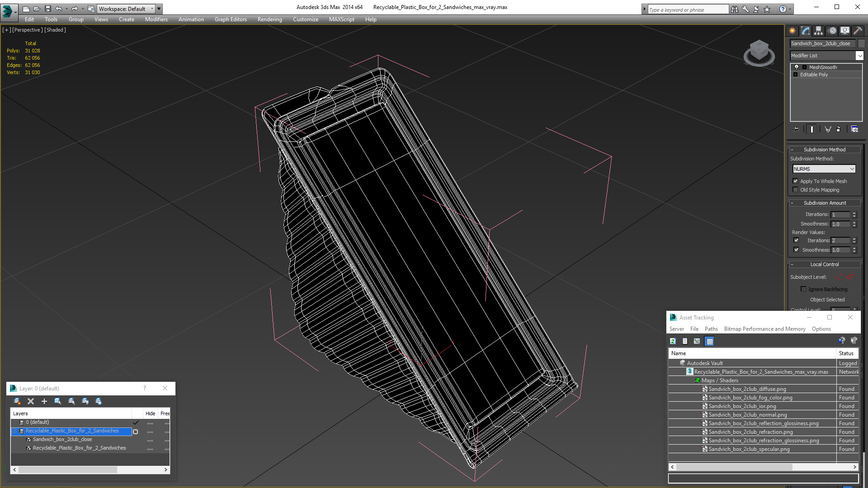Click Configure Modifier Sets icon

click(x=854, y=129)
